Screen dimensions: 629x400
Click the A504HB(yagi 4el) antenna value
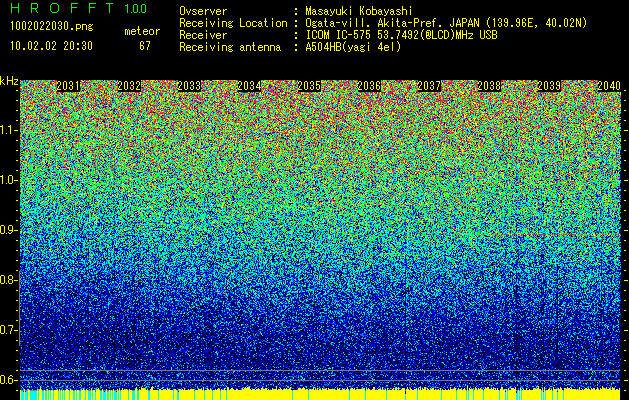coord(353,47)
